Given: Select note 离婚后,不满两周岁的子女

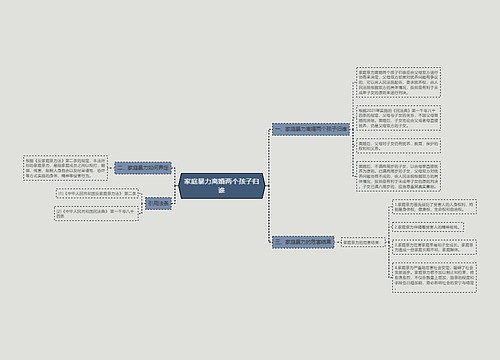Looking at the screenshot, I should [x=398, y=176].
